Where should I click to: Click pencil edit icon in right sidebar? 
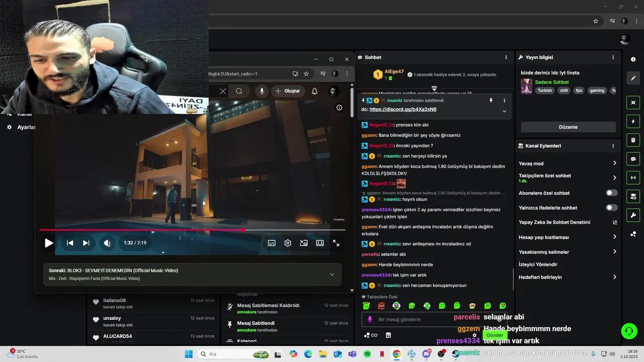click(633, 78)
